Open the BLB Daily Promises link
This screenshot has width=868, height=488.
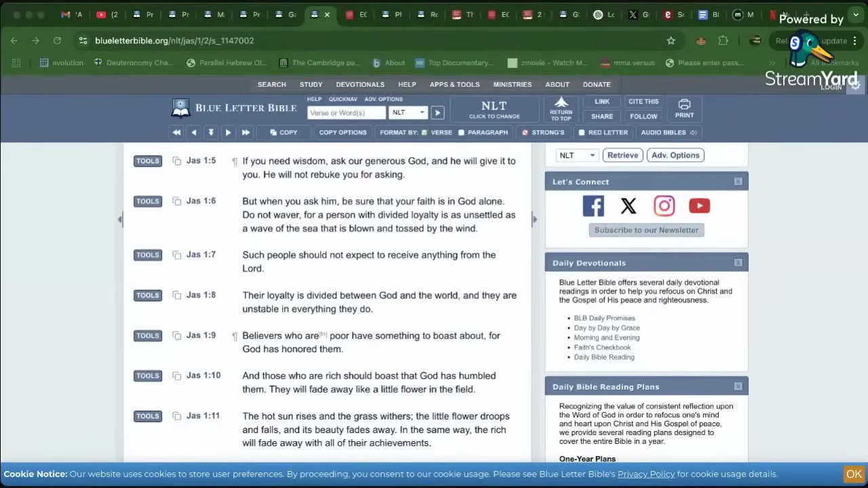pyautogui.click(x=604, y=318)
